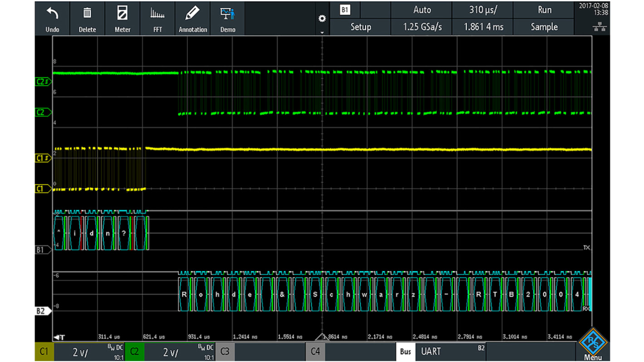This screenshot has width=644, height=362.
Task: Open the Setup menu
Action: (360, 27)
